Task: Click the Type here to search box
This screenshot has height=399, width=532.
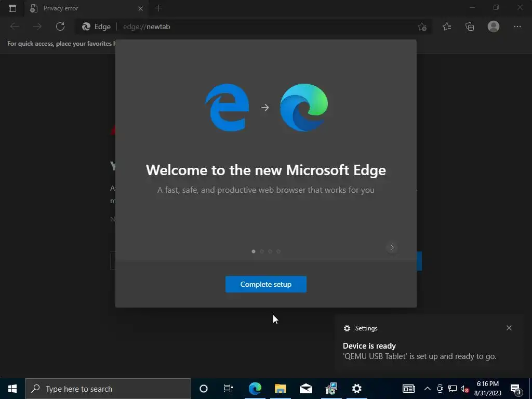Action: tap(108, 389)
